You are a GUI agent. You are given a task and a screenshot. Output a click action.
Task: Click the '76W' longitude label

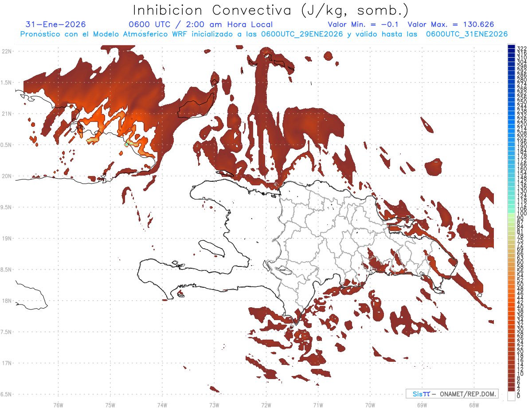click(x=58, y=405)
